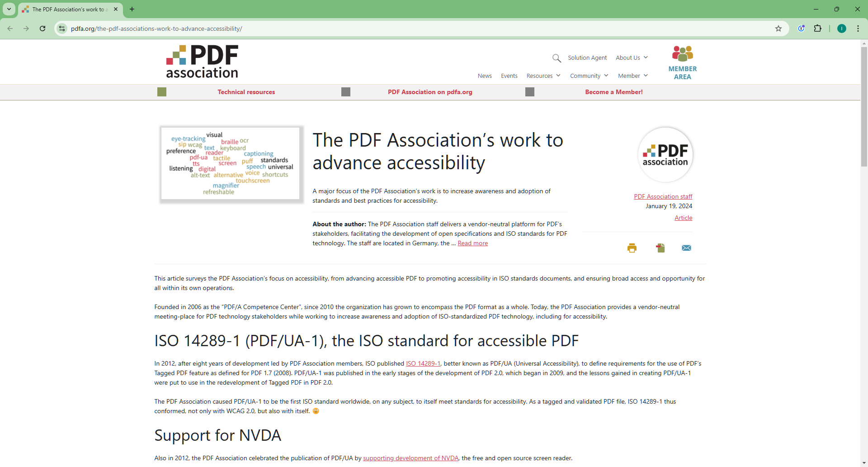Click the accessibility word cloud thumbnail
Screen dimensions: 868x467
[x=231, y=163]
